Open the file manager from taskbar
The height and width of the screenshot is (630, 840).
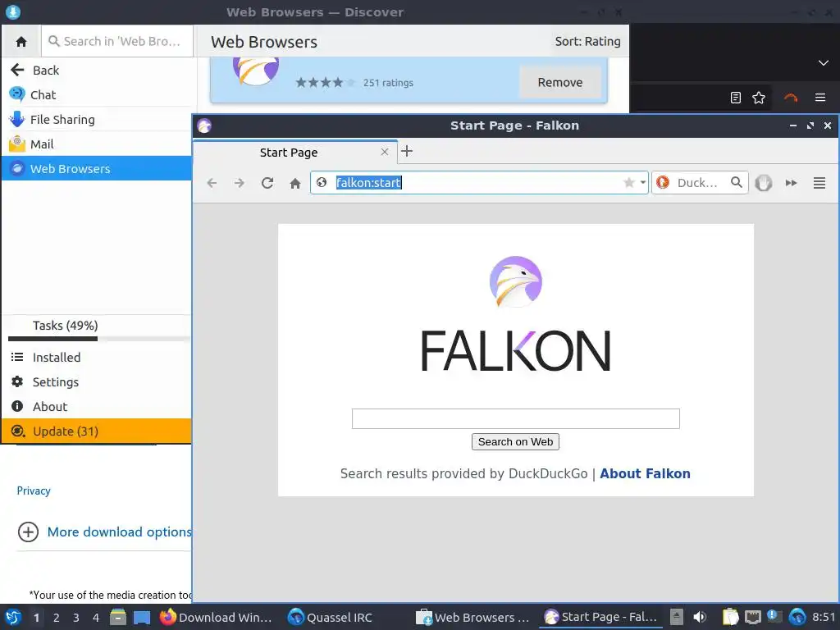pos(118,617)
